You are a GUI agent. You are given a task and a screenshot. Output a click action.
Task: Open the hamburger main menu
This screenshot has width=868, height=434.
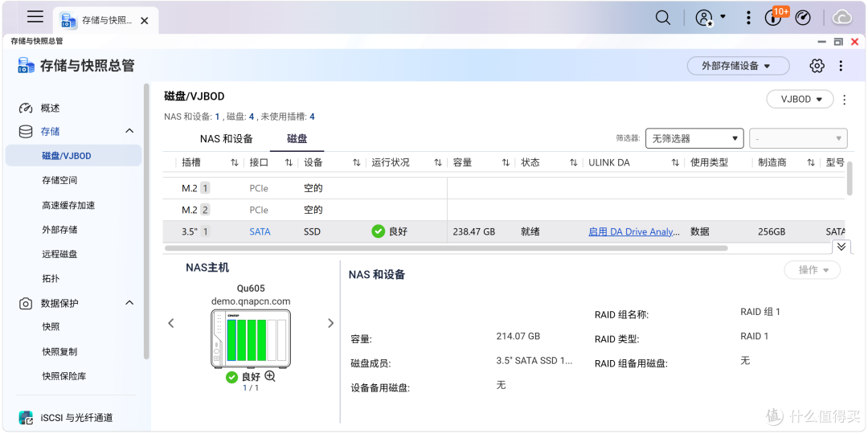tap(35, 17)
